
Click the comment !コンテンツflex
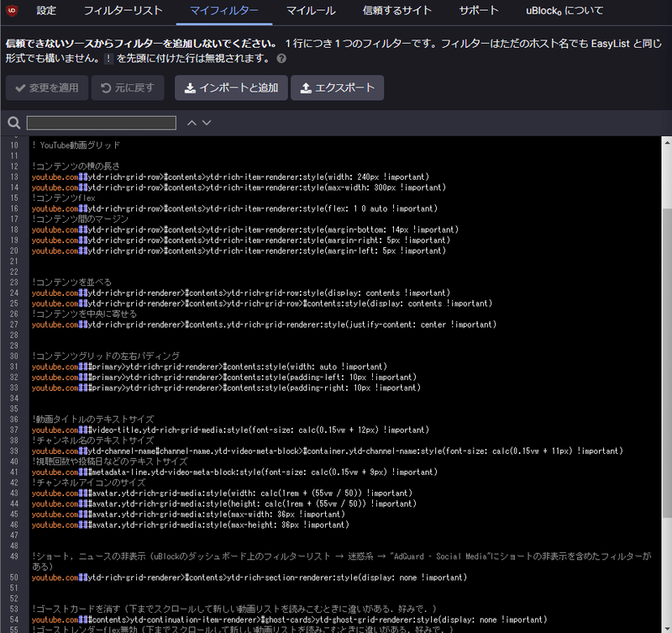pyautogui.click(x=64, y=198)
